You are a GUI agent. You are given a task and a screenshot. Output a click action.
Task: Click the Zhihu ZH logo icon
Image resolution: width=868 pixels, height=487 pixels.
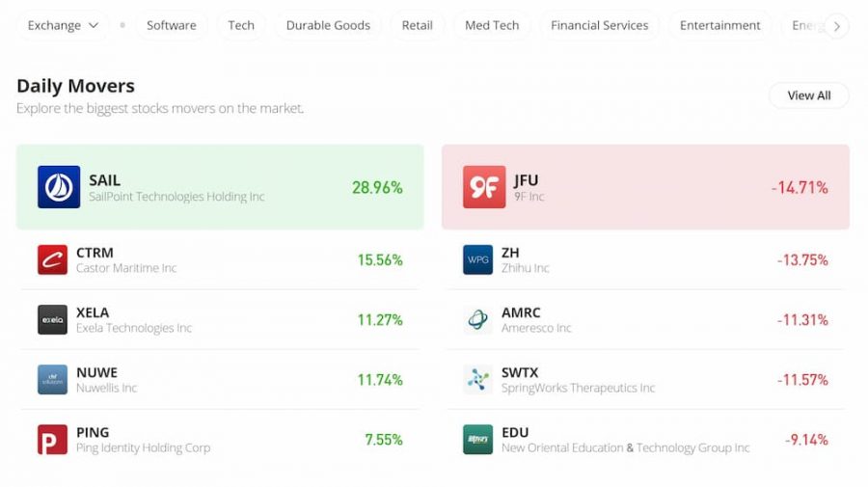pos(477,259)
